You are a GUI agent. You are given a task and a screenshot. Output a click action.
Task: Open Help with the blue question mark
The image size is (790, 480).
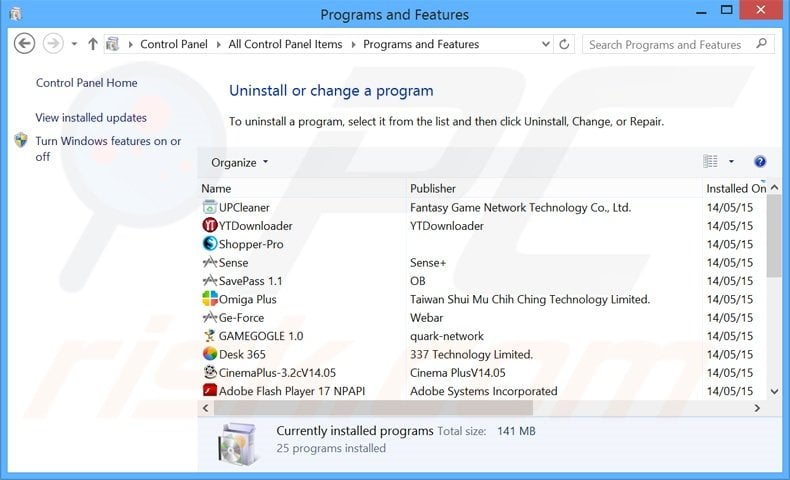pos(760,162)
